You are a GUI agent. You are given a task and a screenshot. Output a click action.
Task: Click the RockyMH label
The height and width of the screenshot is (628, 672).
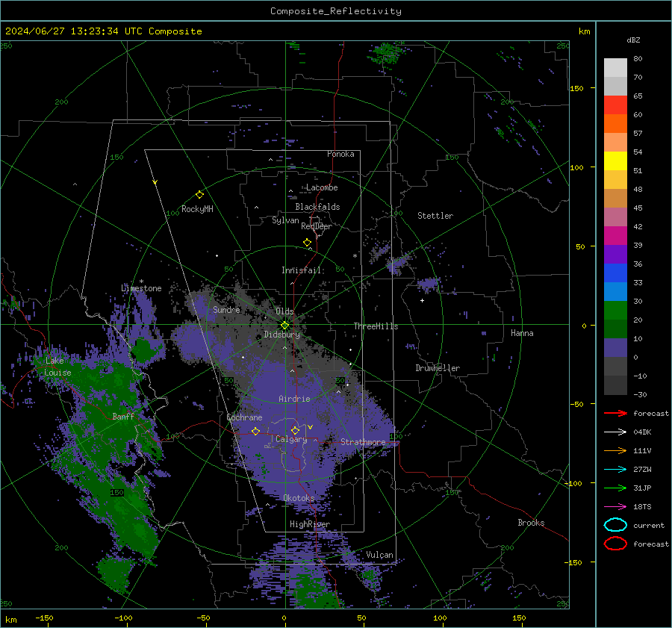coord(198,209)
